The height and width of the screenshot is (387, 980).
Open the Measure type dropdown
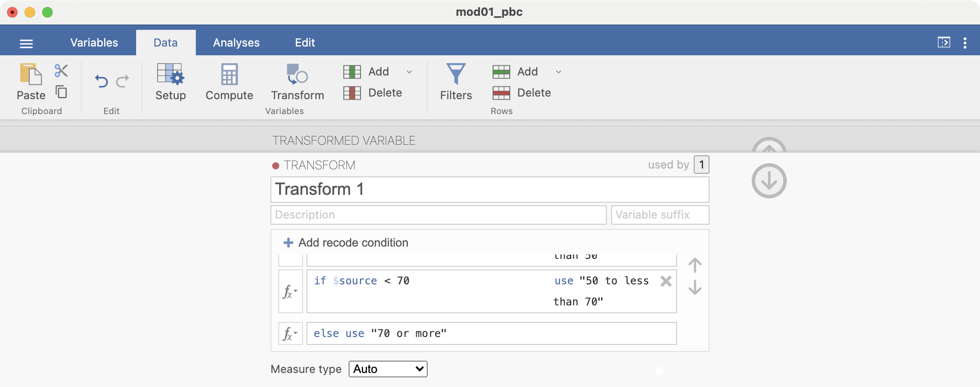pos(388,369)
